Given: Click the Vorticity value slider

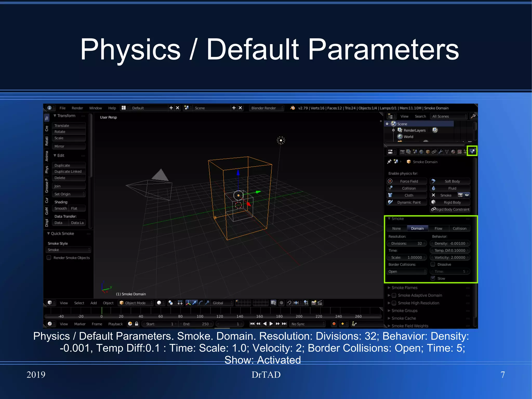Looking at the screenshot, I should (x=450, y=257).
